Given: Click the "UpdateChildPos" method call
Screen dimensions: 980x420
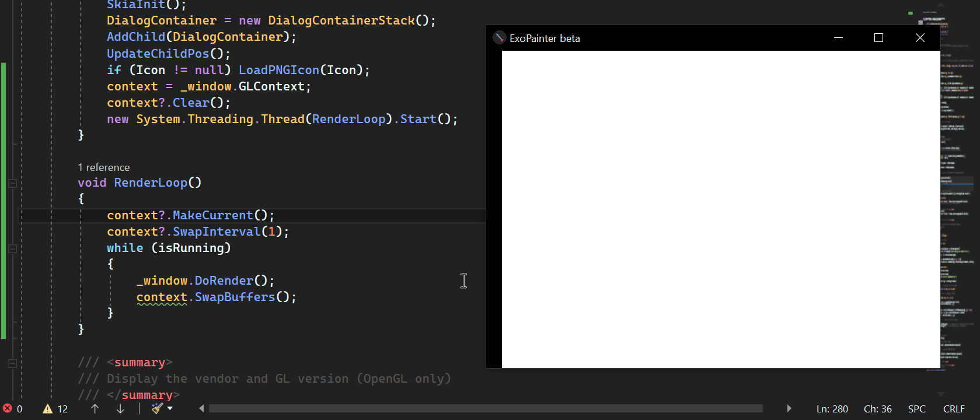Looking at the screenshot, I should (x=158, y=54).
